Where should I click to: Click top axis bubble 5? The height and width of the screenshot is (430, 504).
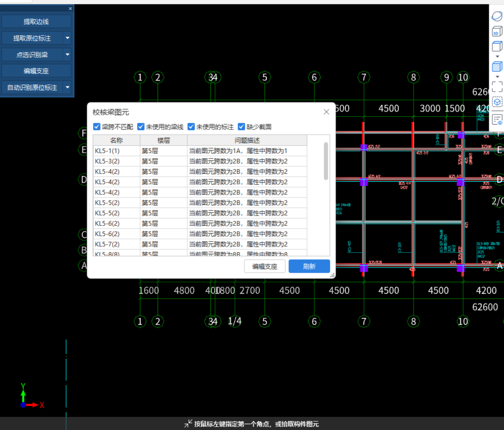coord(264,77)
